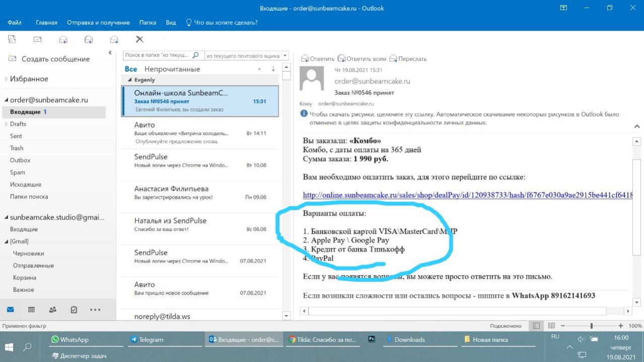Click Ответить in reading pane
644x362 pixels.
pyautogui.click(x=318, y=59)
